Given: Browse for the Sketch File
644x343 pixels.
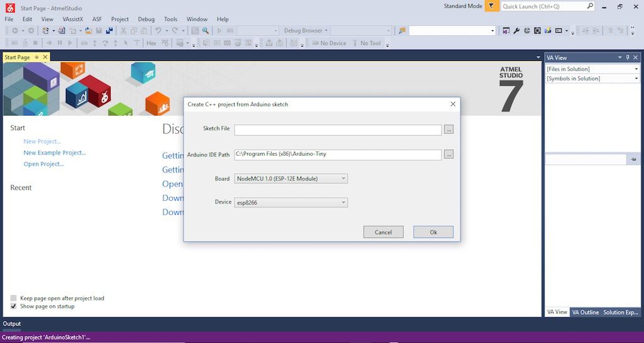Looking at the screenshot, I should [x=449, y=129].
